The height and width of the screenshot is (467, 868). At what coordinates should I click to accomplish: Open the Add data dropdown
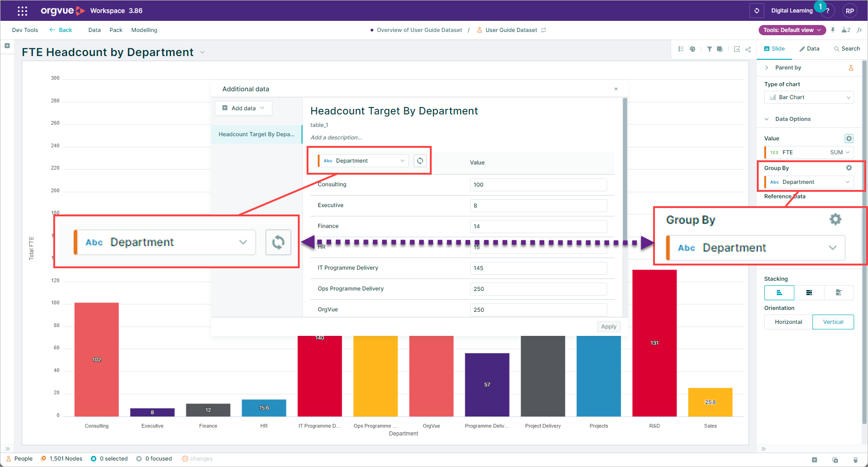pos(243,108)
